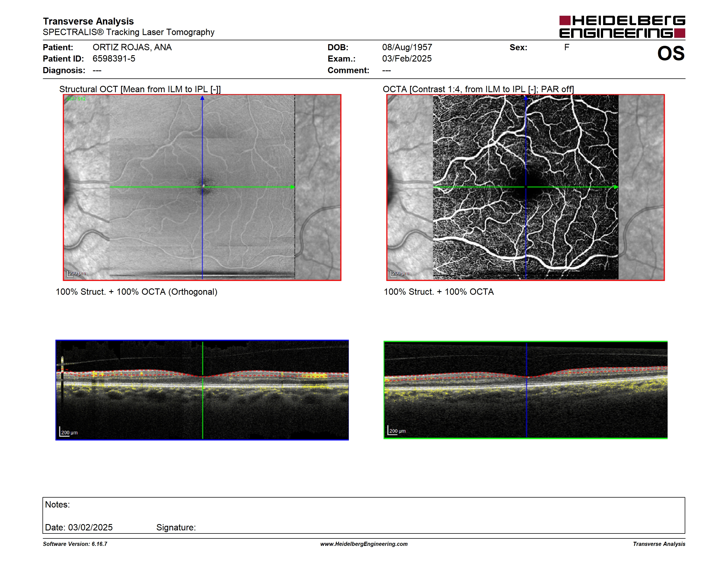Click the patient name ORTIZ ROJAS, ANA
This screenshot has height=563, width=728.
pyautogui.click(x=132, y=47)
